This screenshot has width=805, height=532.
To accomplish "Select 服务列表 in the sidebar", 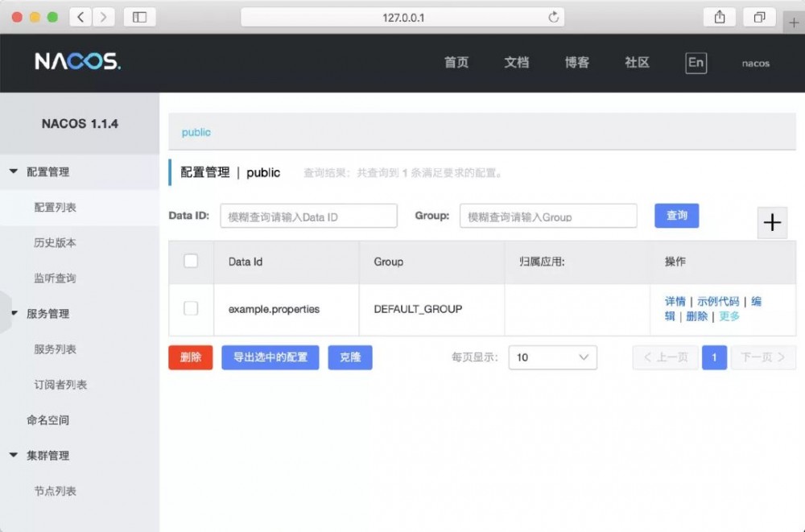I will [x=53, y=349].
